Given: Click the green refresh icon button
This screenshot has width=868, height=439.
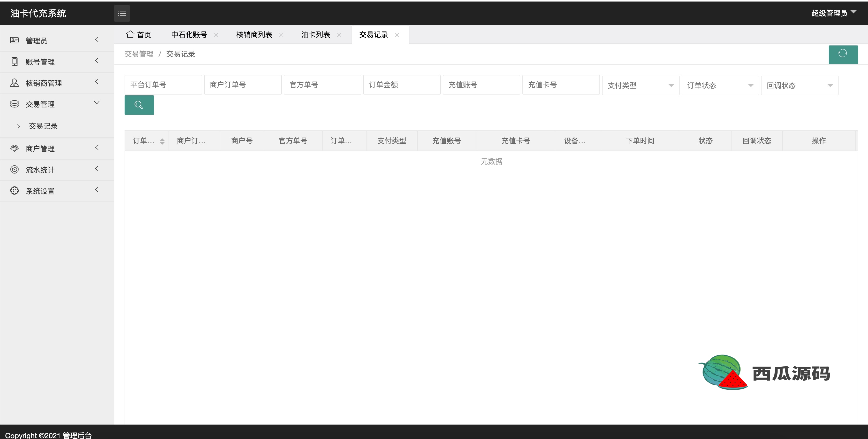Looking at the screenshot, I should tap(843, 54).
